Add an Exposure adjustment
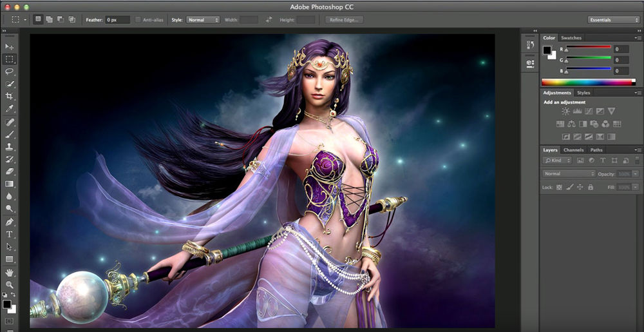 pos(600,111)
